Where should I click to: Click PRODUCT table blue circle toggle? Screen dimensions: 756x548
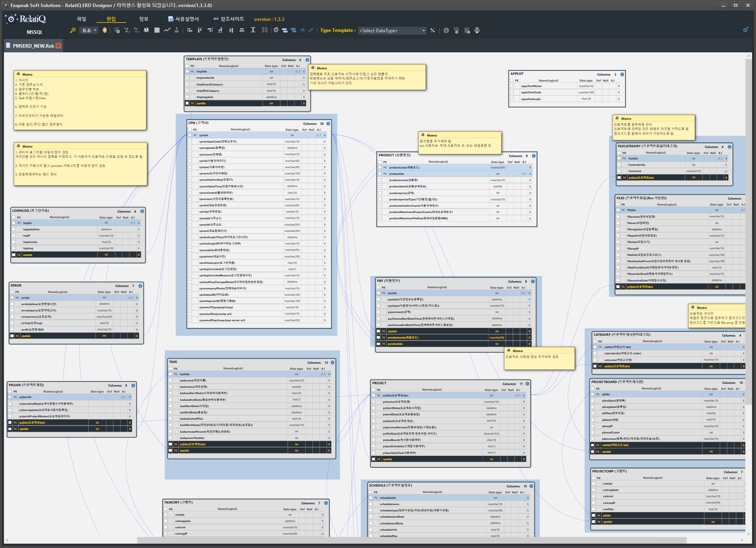[x=534, y=156]
